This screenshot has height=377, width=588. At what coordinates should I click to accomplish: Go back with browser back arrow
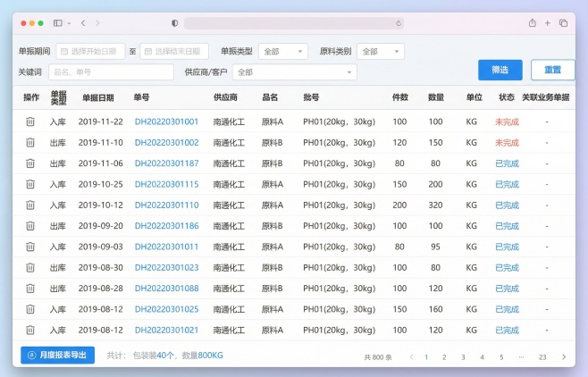tap(83, 23)
